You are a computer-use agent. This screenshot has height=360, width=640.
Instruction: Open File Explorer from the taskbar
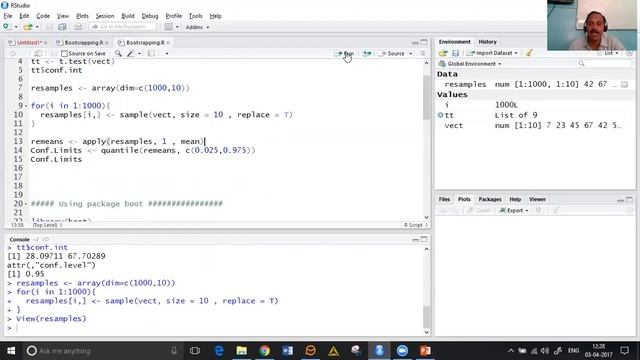click(242, 351)
